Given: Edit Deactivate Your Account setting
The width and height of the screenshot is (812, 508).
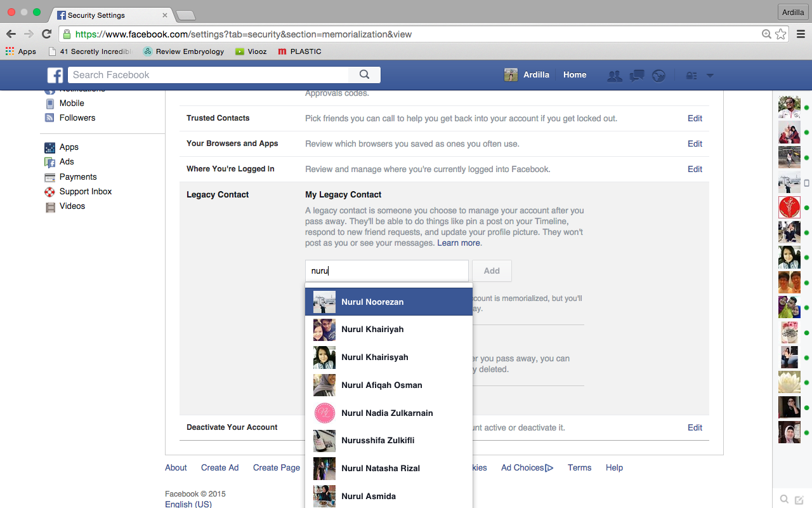Looking at the screenshot, I should click(695, 427).
